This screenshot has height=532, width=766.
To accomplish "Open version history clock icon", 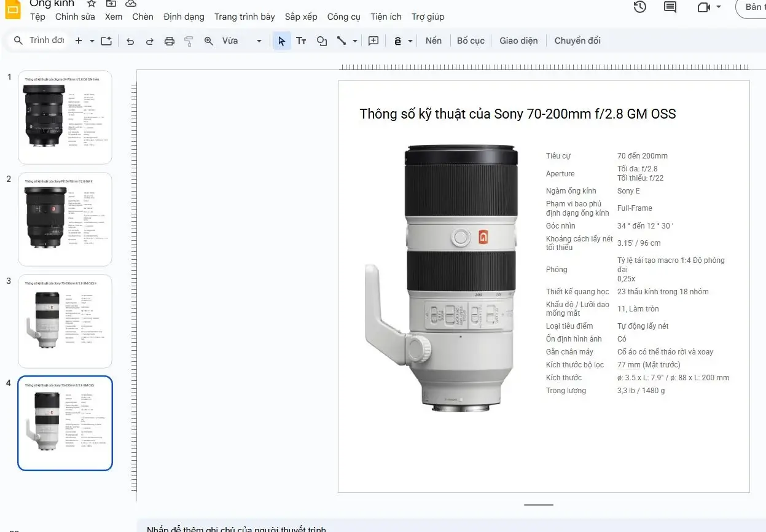I will point(640,7).
